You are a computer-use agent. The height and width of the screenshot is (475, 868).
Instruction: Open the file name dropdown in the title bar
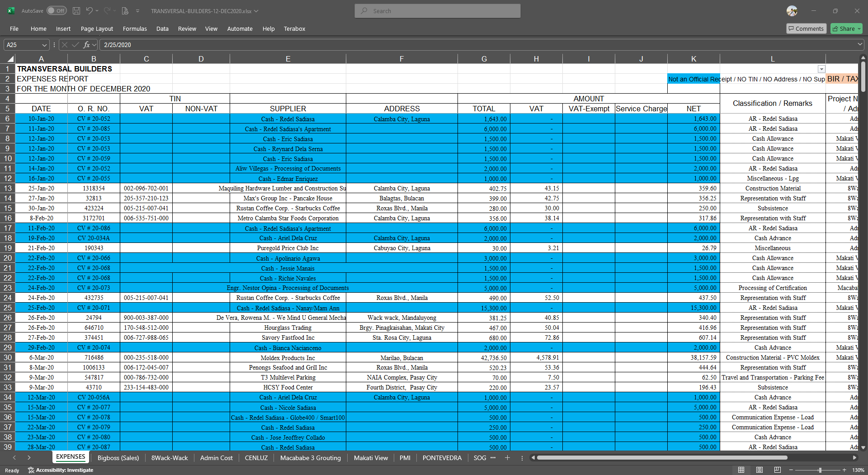pyautogui.click(x=256, y=11)
